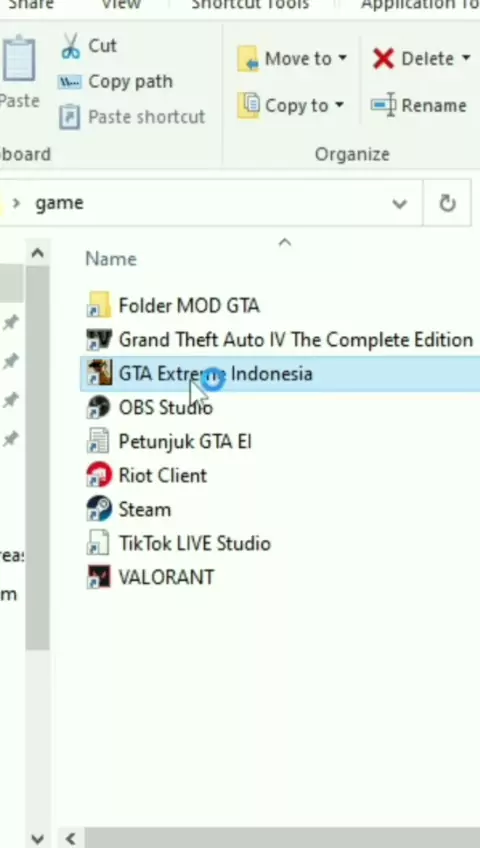
Task: Select the Grand Theft Auto IV icon
Action: pyautogui.click(x=99, y=340)
